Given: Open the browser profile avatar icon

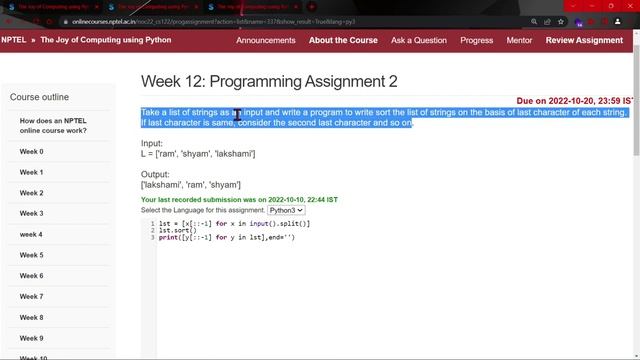Looking at the screenshot, I should coord(618,22).
